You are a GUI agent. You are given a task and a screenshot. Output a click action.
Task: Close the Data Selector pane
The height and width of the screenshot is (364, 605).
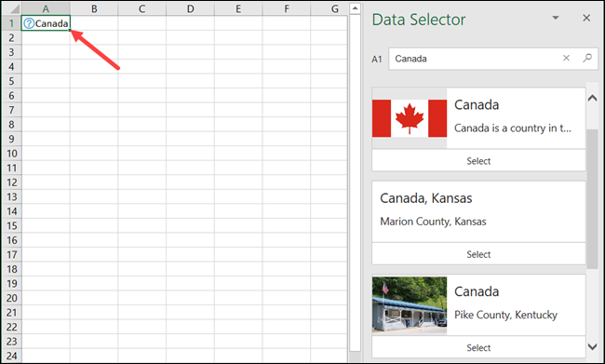pyautogui.click(x=586, y=18)
